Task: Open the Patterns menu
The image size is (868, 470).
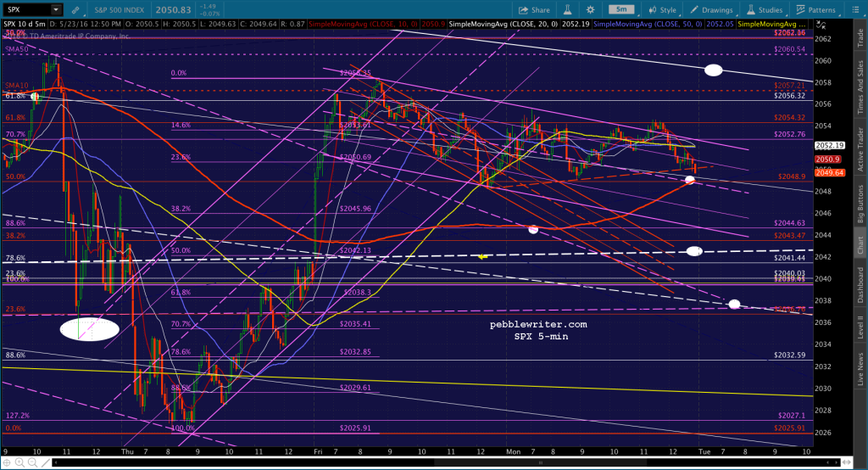Action: point(815,10)
